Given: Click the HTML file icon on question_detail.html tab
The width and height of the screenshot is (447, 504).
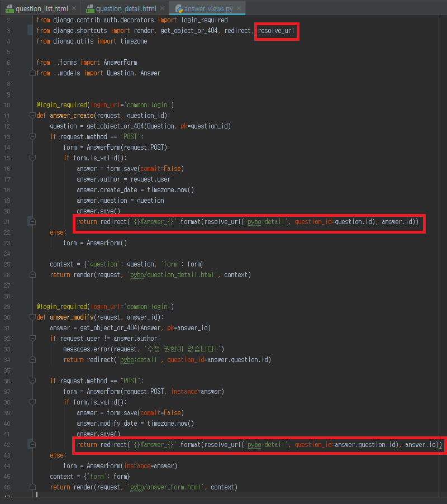Looking at the screenshot, I should click(91, 9).
